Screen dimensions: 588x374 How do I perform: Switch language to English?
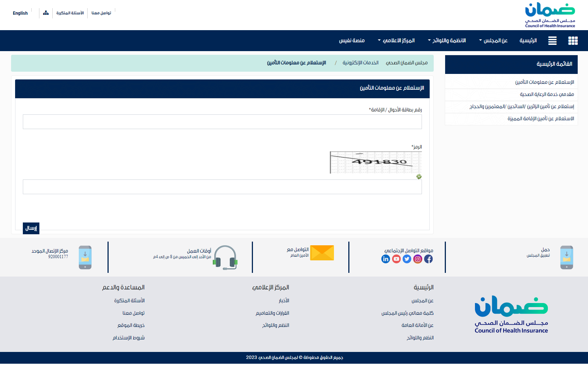(20, 13)
